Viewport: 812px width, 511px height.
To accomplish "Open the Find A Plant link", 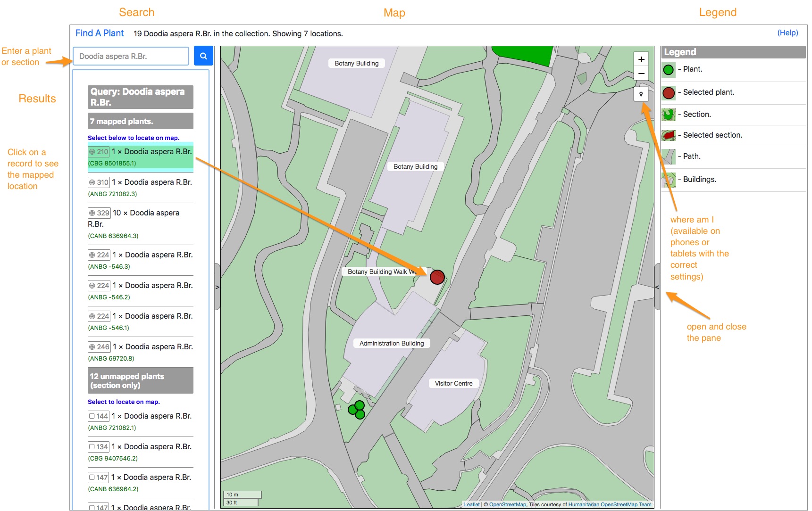I will tap(100, 33).
